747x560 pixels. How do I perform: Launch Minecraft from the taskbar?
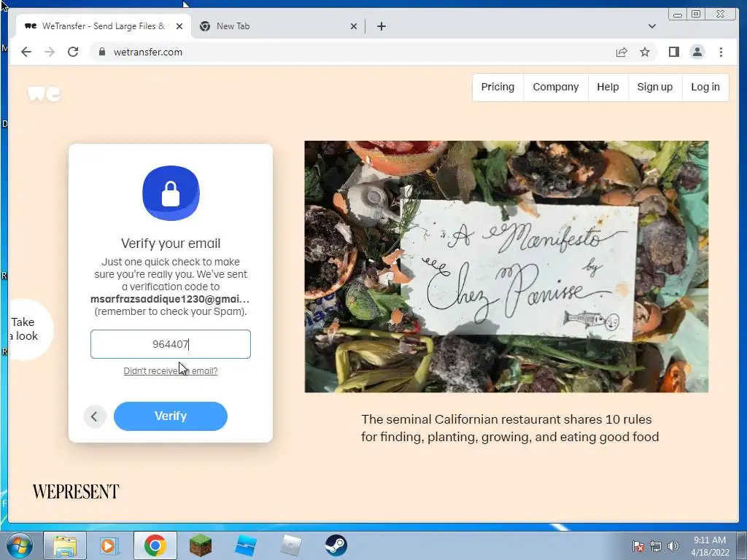(x=201, y=545)
